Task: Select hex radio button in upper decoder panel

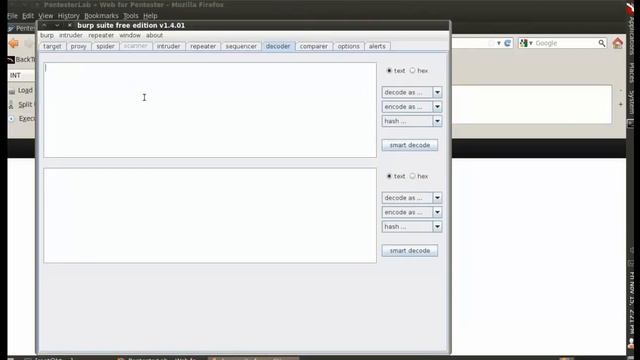Action: point(413,71)
